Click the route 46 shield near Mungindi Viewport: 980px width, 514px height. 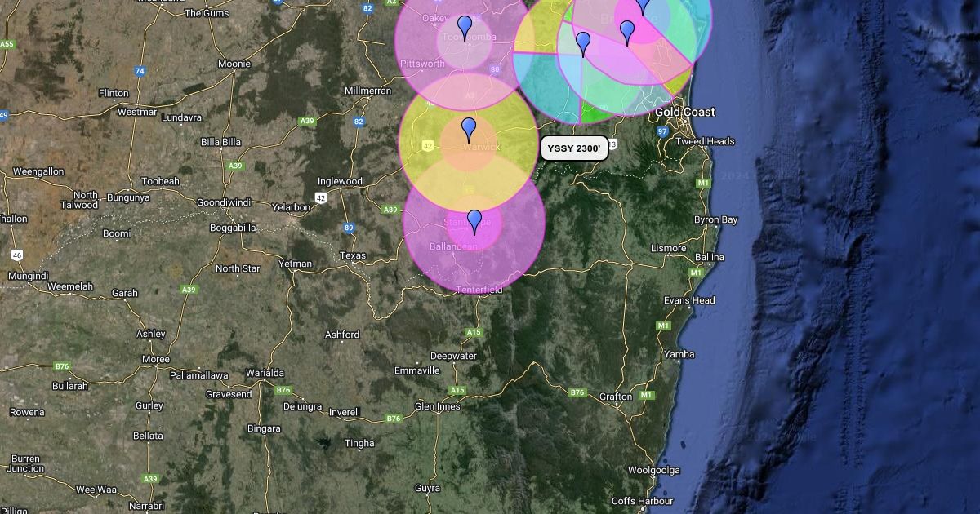[17, 255]
